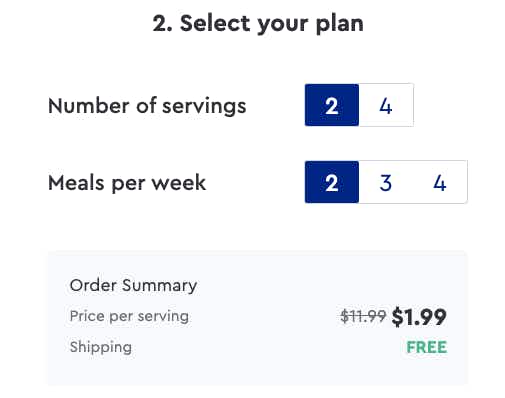Click the blank area below Shipping in summary

tap(257, 371)
